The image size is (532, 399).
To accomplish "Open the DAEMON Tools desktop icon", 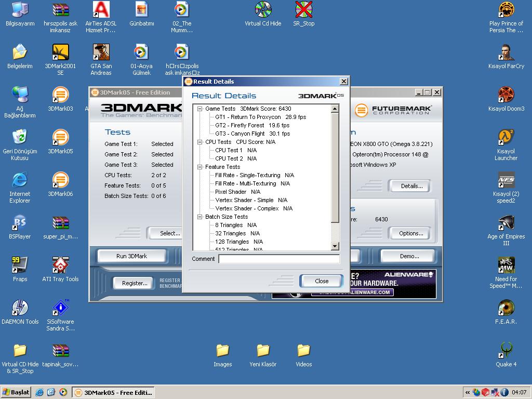I will 20,308.
